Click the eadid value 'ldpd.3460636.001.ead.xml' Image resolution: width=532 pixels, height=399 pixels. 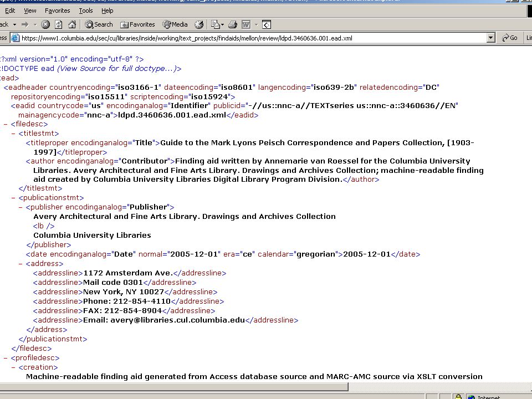click(172, 115)
